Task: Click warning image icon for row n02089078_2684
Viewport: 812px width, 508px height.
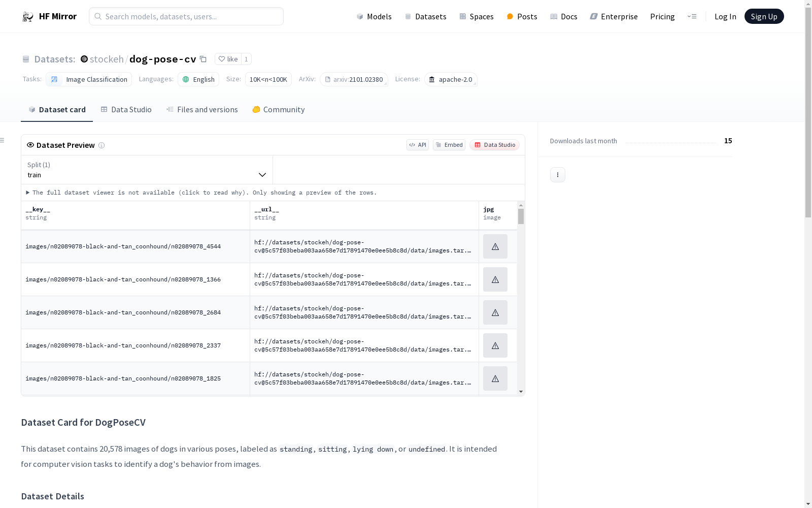Action: (x=495, y=312)
